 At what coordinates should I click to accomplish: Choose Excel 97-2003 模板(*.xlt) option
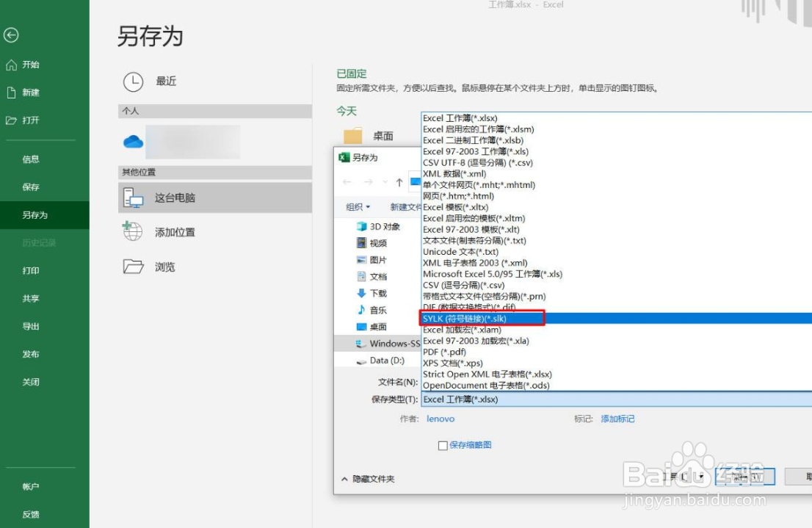(471, 230)
